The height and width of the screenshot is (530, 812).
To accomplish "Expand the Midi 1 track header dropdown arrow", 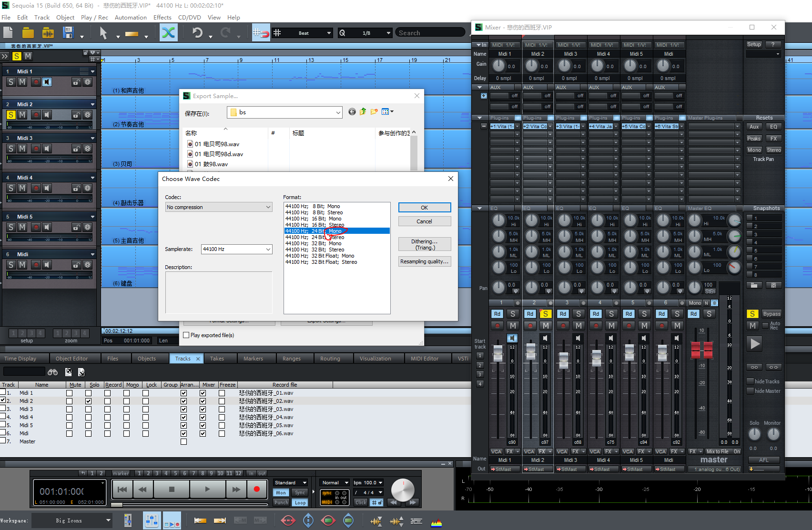I will 92,71.
